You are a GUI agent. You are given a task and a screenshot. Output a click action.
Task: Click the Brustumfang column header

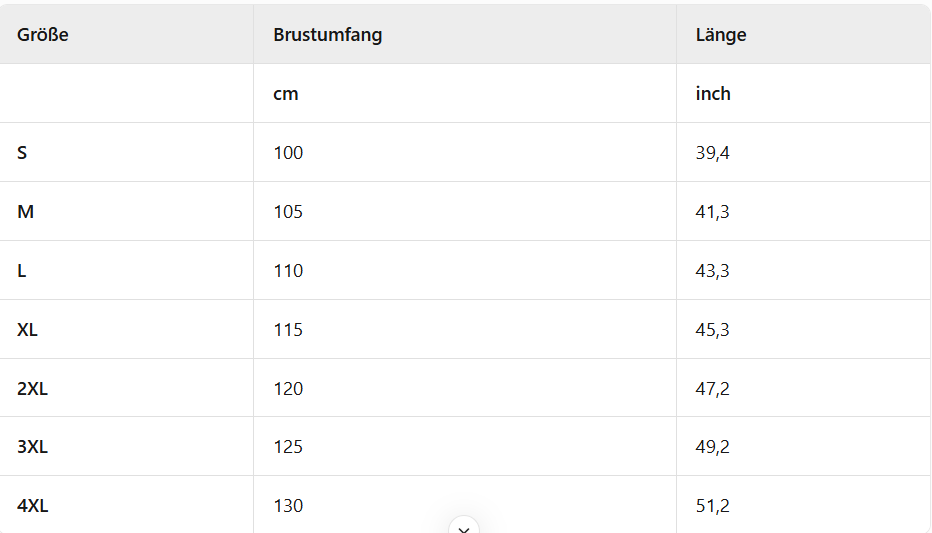pos(327,35)
